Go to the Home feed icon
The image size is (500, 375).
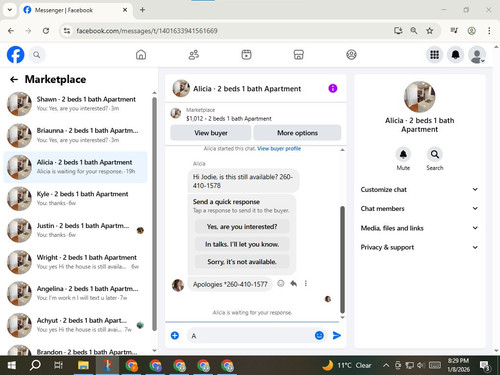141,55
